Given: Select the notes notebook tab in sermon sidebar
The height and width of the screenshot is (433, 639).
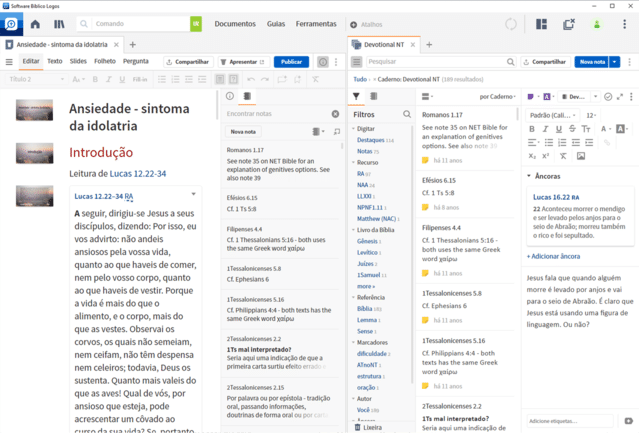Looking at the screenshot, I should (x=247, y=96).
